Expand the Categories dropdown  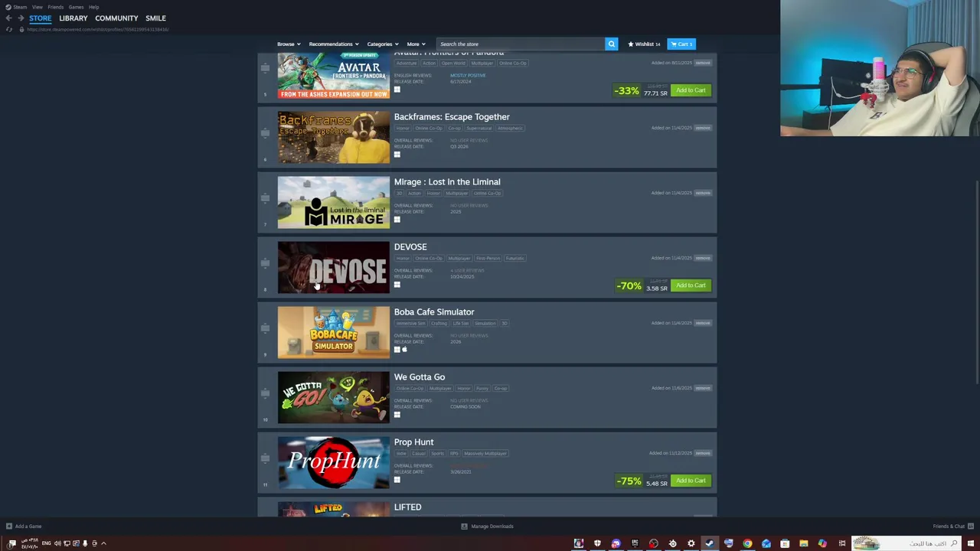382,44
